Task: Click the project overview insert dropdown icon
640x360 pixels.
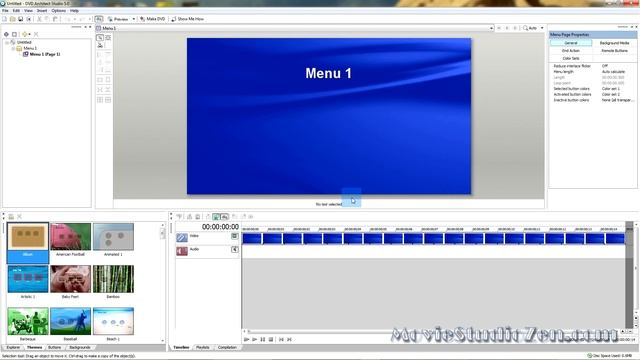Action: pyautogui.click(x=26, y=34)
